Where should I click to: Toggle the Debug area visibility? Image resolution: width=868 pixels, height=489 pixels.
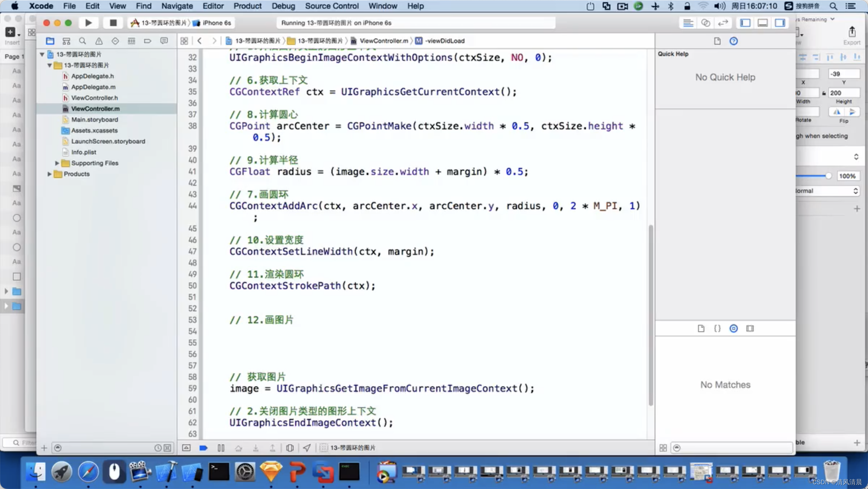click(x=763, y=23)
